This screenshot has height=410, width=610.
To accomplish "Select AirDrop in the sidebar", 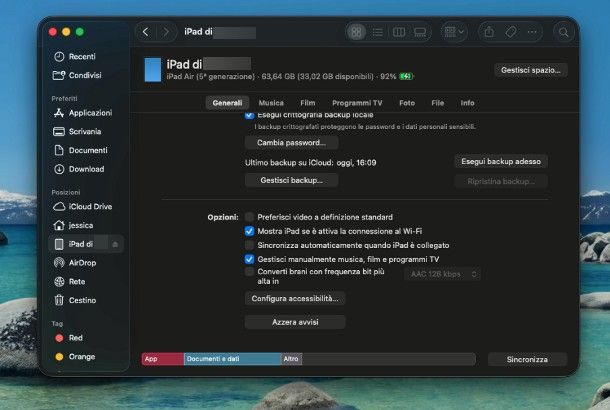I will pyautogui.click(x=82, y=262).
